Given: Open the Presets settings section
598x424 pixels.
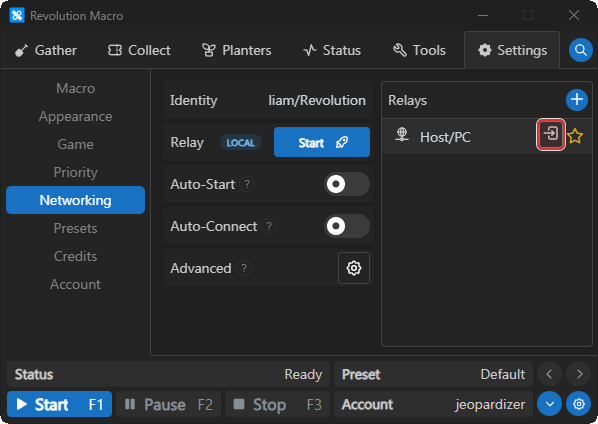Looking at the screenshot, I should 76,228.
